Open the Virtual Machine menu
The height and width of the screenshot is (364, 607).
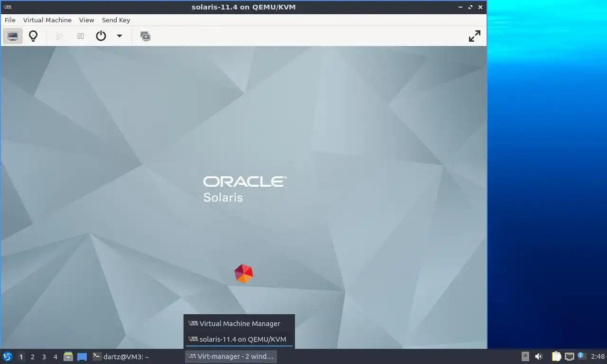(47, 20)
